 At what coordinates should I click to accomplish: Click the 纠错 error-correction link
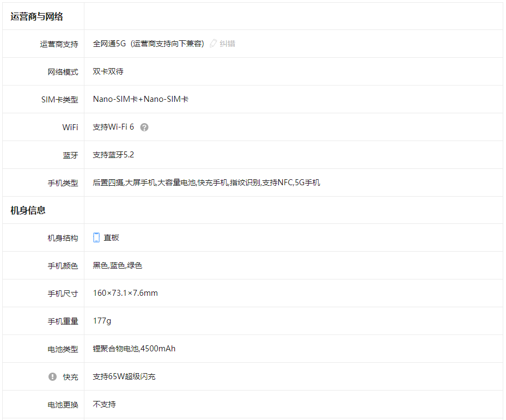227,44
